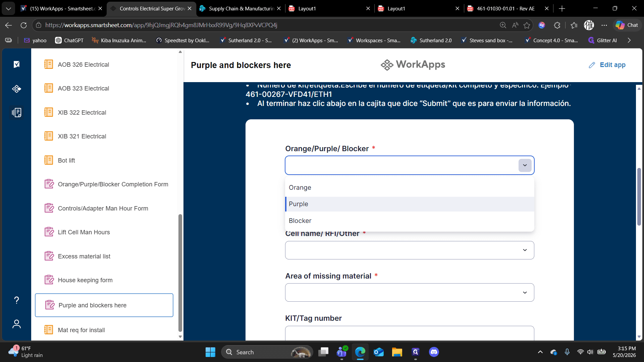Open Outlook from the taskbar
Screen dimensions: 644x362
[x=379, y=352]
